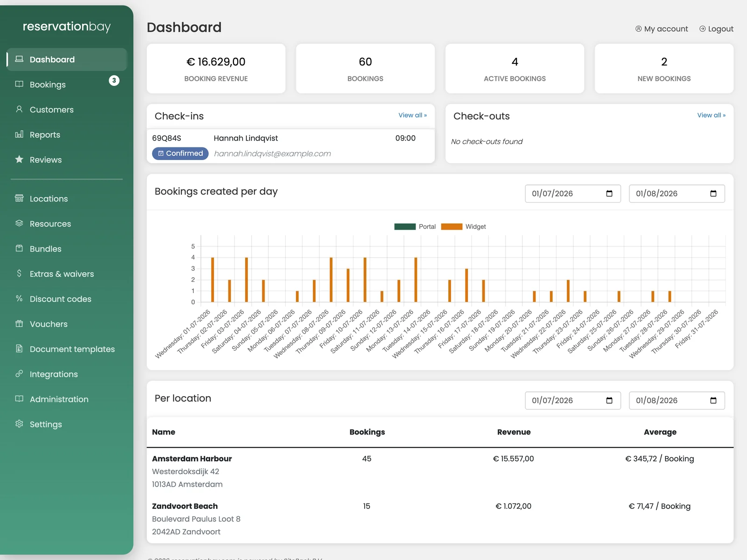Click the My account user icon
This screenshot has height=560, width=747.
tap(638, 29)
